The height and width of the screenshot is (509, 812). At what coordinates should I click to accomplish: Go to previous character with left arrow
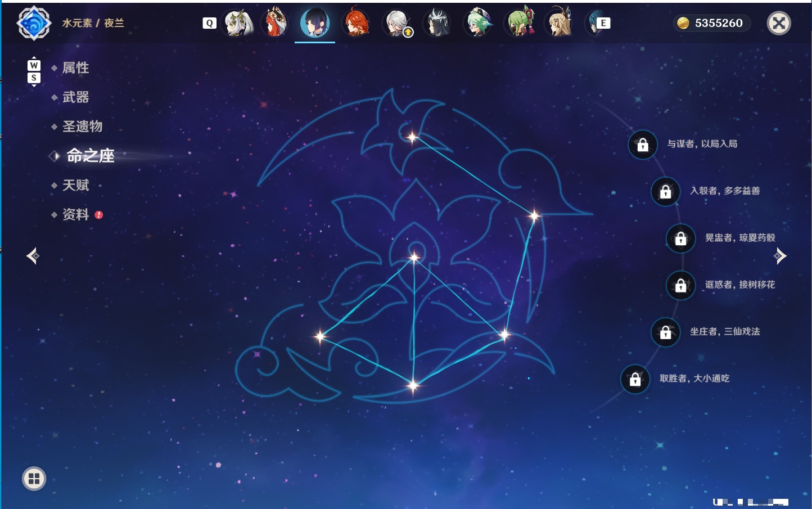pos(33,256)
